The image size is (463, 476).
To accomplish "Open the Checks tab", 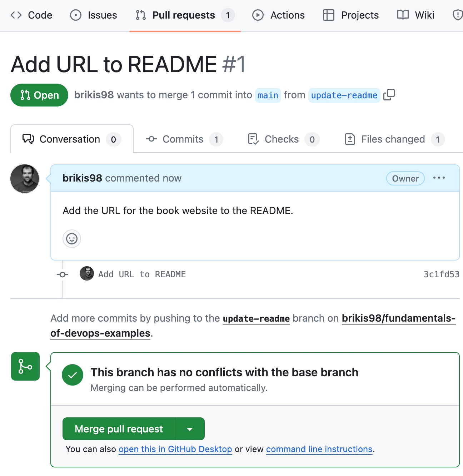I will pyautogui.click(x=284, y=139).
